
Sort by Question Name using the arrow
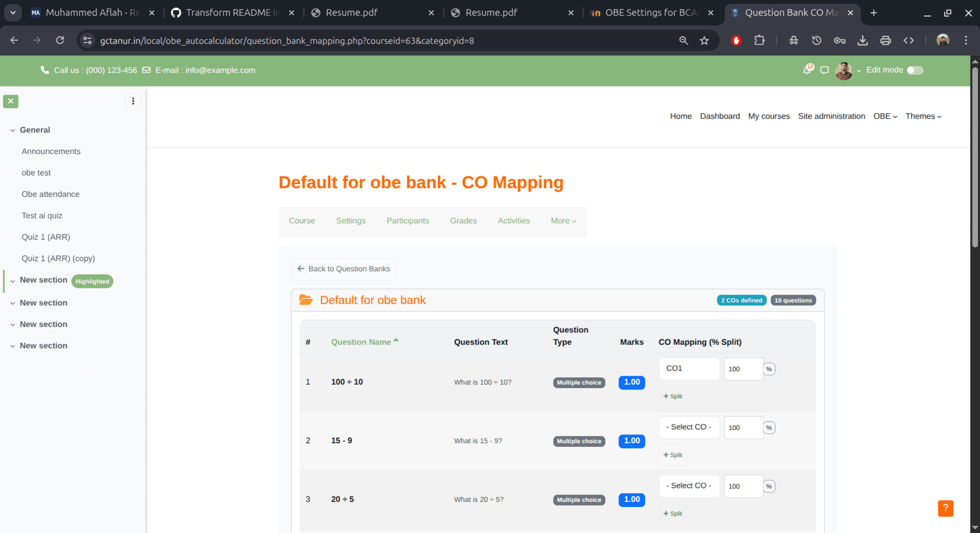coord(396,340)
